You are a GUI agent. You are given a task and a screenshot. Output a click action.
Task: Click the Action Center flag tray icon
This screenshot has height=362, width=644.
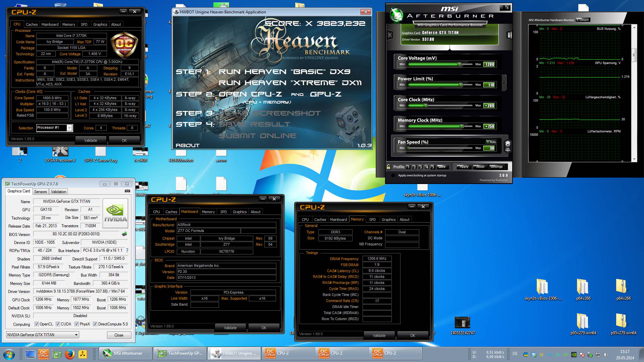[582, 355]
